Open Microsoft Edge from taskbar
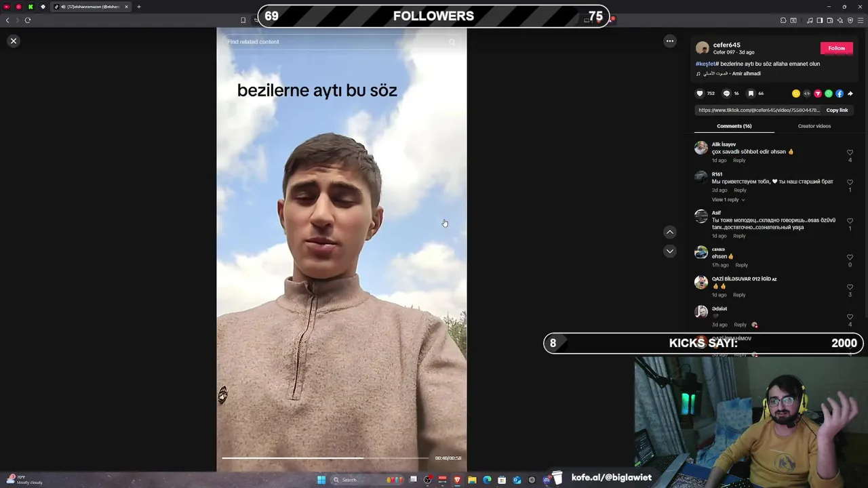The image size is (868, 488). [x=487, y=480]
